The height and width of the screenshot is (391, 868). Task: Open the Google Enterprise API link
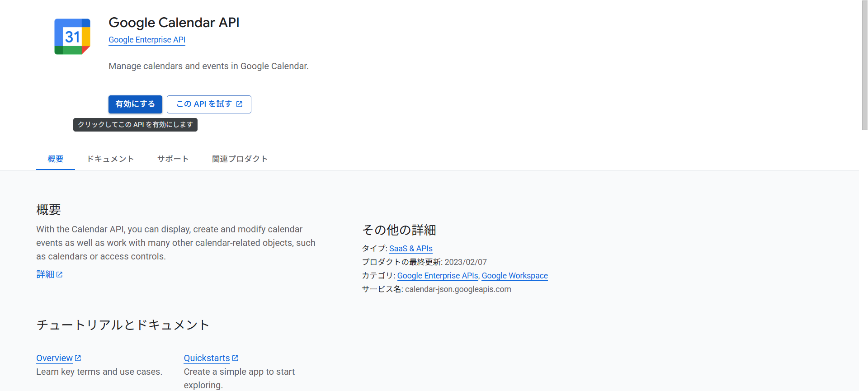pyautogui.click(x=147, y=40)
